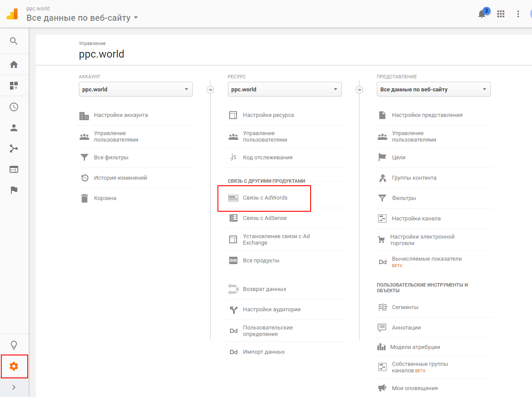532x397 pixels.
Task: Open view selector 'Все данные по веб-сайту' in header
Action: [x=82, y=18]
